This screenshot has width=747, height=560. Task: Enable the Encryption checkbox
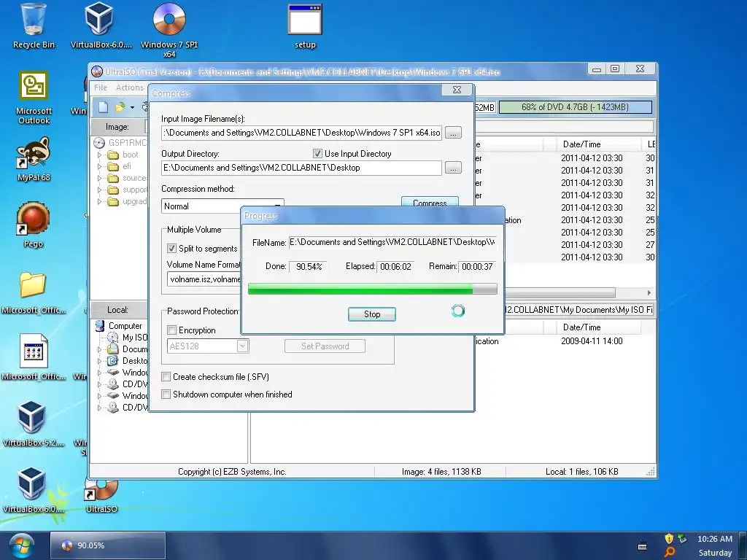tap(171, 330)
